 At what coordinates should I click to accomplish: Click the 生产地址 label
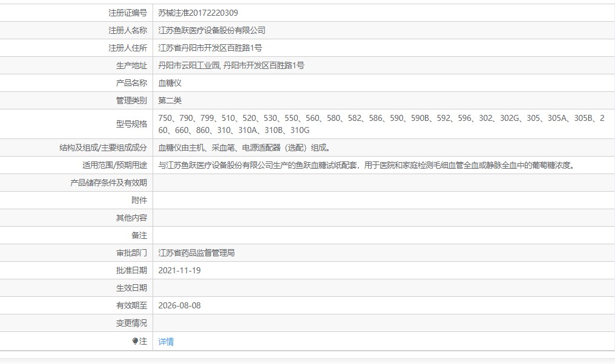(131, 65)
